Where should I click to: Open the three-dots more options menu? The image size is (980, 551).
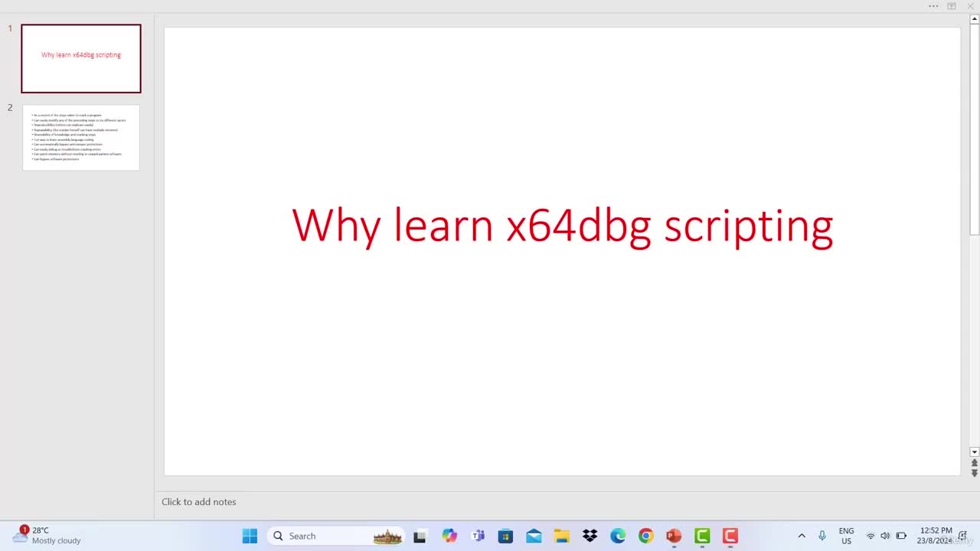(x=933, y=6)
